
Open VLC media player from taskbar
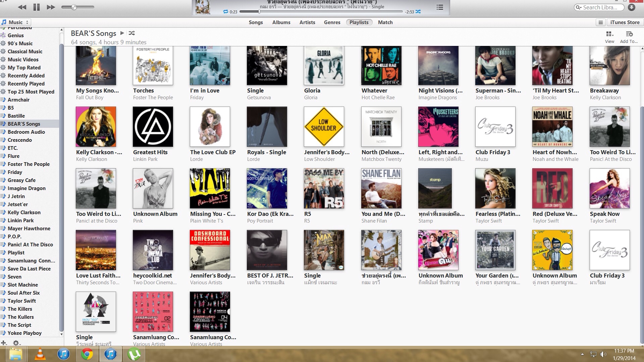pos(40,354)
